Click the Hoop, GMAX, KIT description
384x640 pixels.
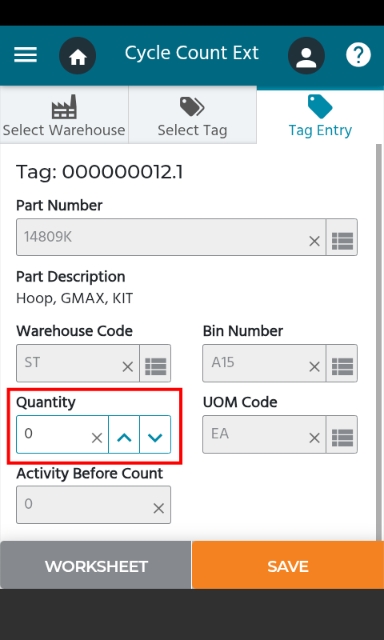75,298
